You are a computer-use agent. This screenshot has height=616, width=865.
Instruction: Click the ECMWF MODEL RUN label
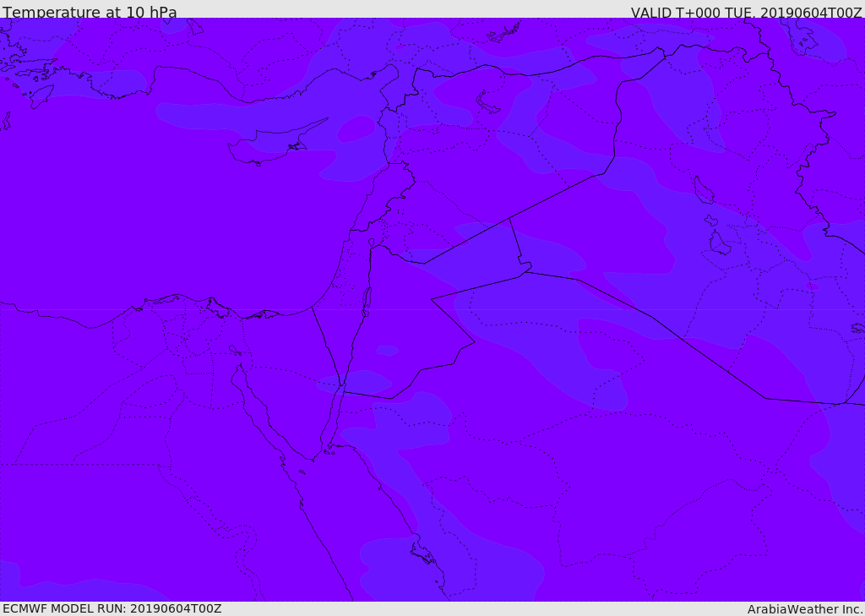112,608
